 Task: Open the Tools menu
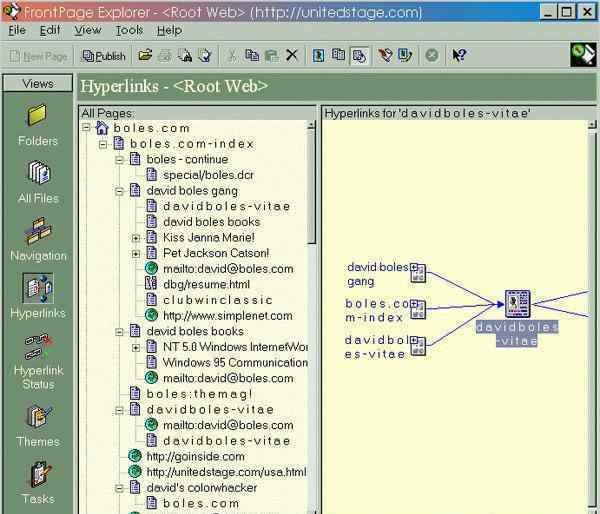[129, 30]
